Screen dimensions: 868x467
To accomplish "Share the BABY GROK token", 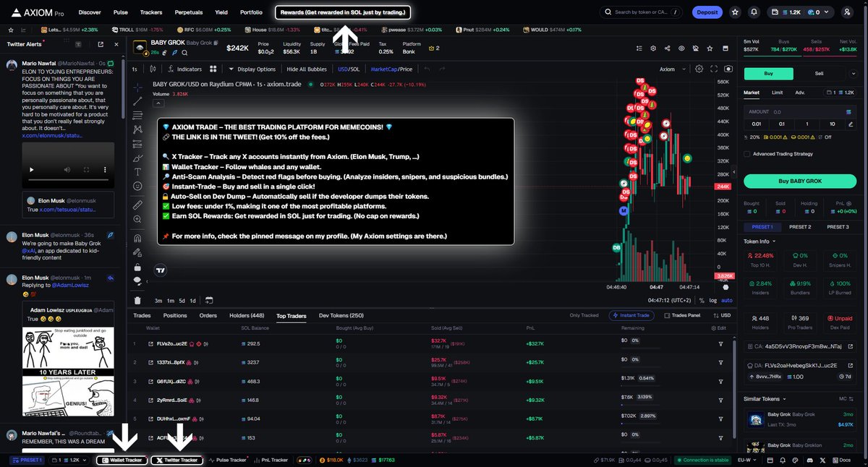I will tap(666, 48).
